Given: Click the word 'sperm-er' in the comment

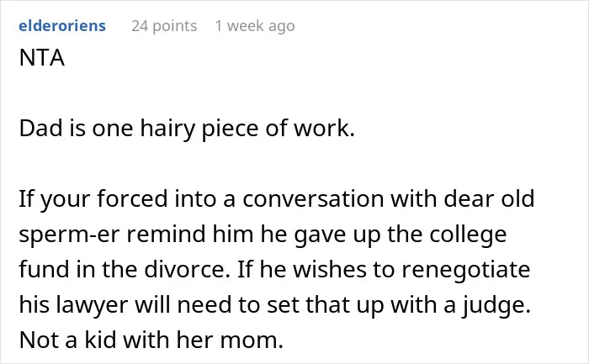Looking at the screenshot, I should (70, 235).
